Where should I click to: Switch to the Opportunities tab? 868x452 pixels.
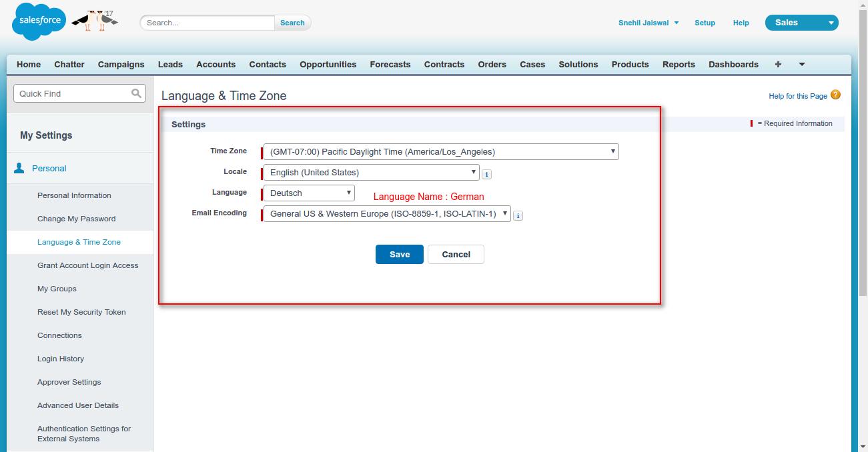(328, 64)
